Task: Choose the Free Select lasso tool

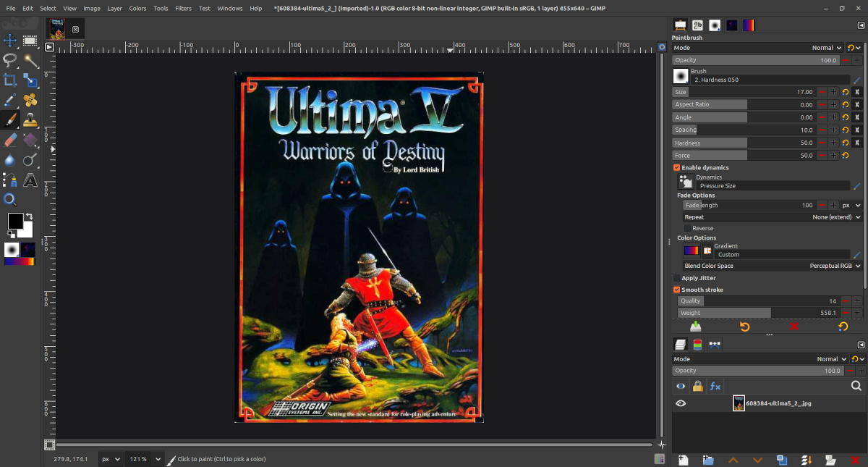Action: pos(10,60)
